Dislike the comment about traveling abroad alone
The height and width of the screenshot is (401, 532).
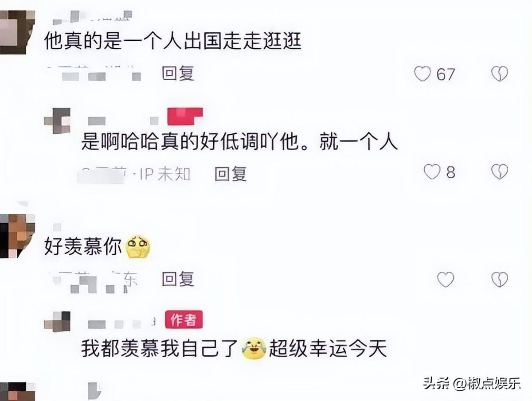point(499,74)
